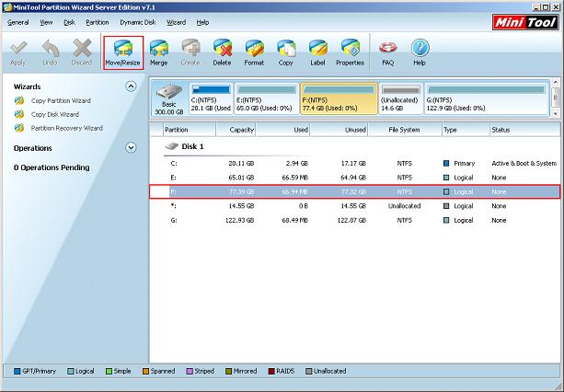Click the Create partition icon
This screenshot has width=564, height=392.
tap(190, 52)
